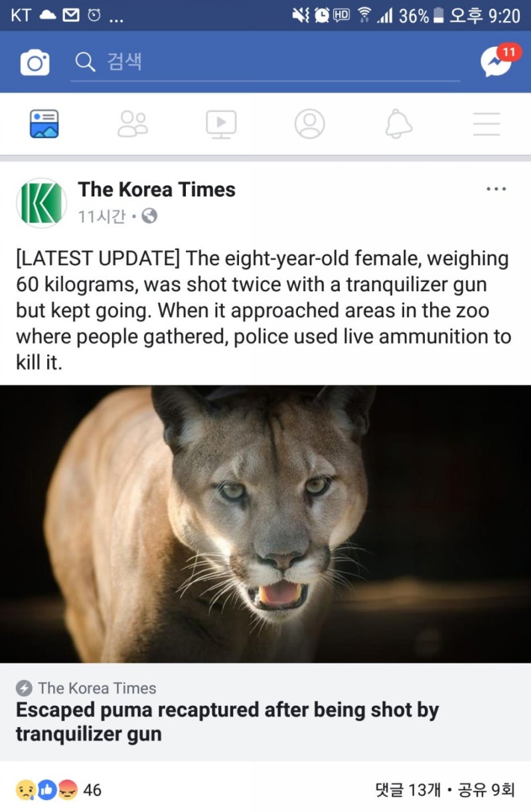Go to the Profile tab
This screenshot has height=812, width=531.
click(x=309, y=124)
